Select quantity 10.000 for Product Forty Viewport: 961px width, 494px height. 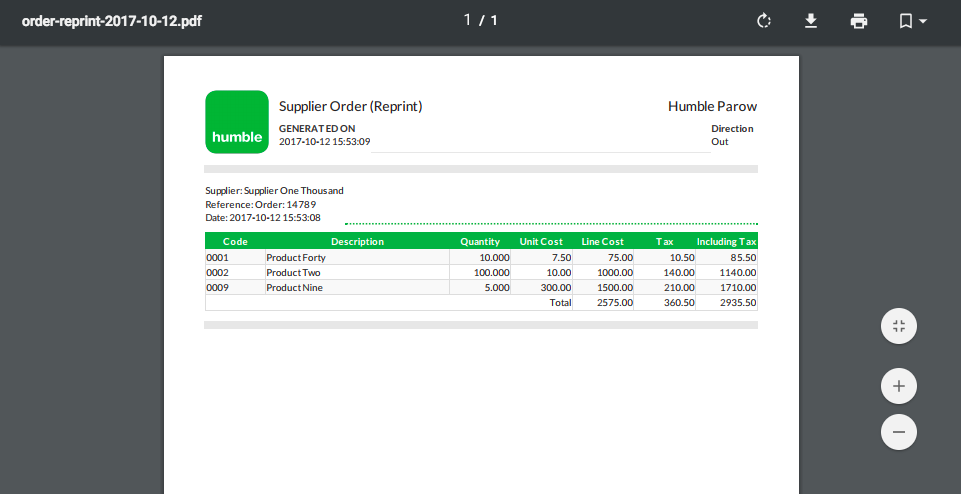(494, 257)
